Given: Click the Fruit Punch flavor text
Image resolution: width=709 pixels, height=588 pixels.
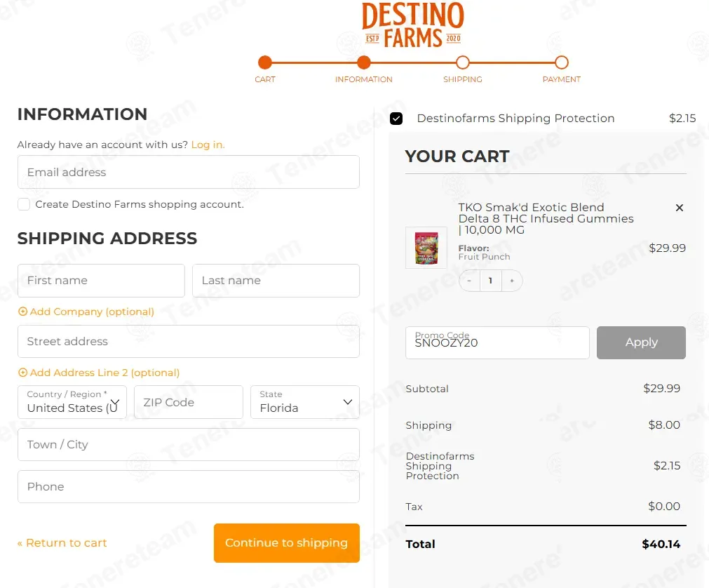Looking at the screenshot, I should [485, 257].
